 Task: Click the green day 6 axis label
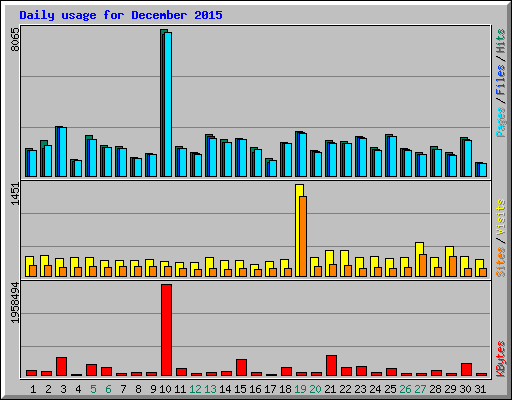pos(108,389)
